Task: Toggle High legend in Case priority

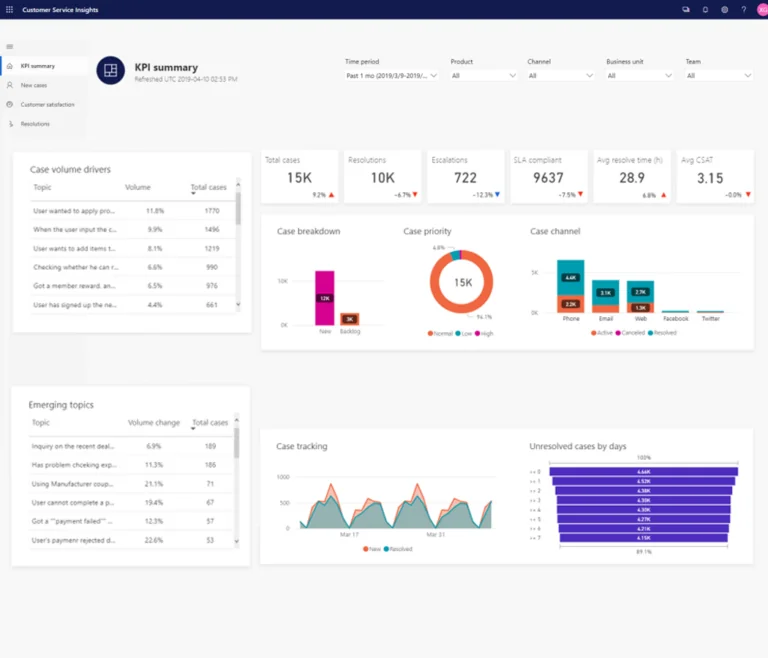Action: coord(484,333)
